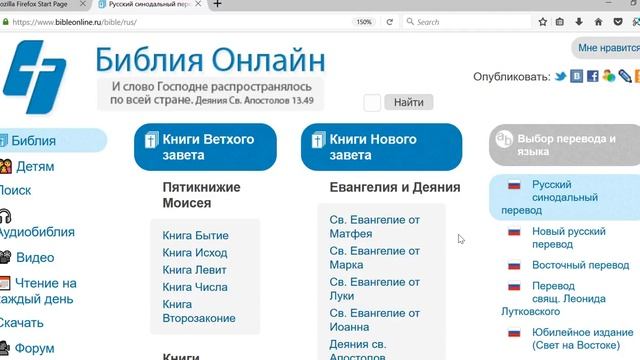640x360 pixels.
Task: Select Восточный перевод translation
Action: coord(580,265)
